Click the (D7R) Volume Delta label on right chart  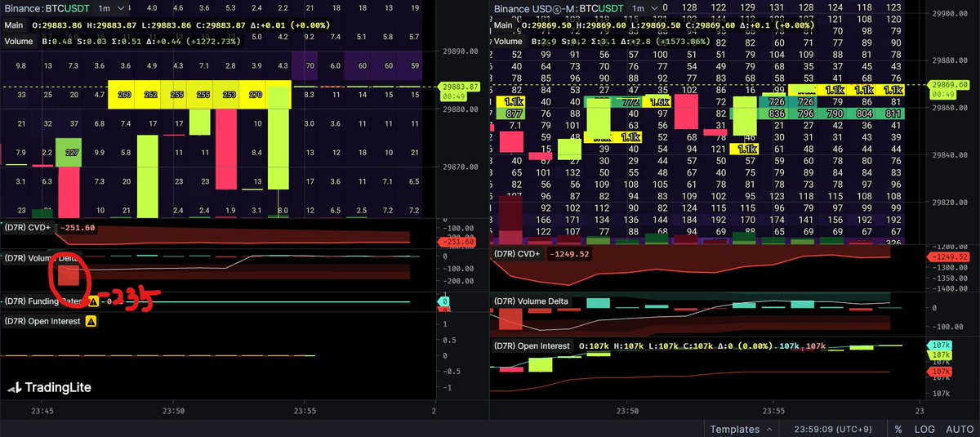tap(531, 301)
